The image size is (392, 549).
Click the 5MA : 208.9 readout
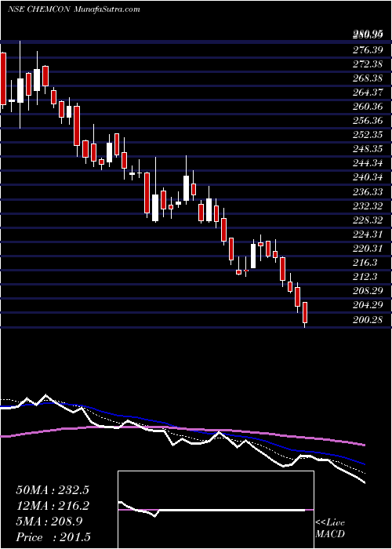click(49, 522)
